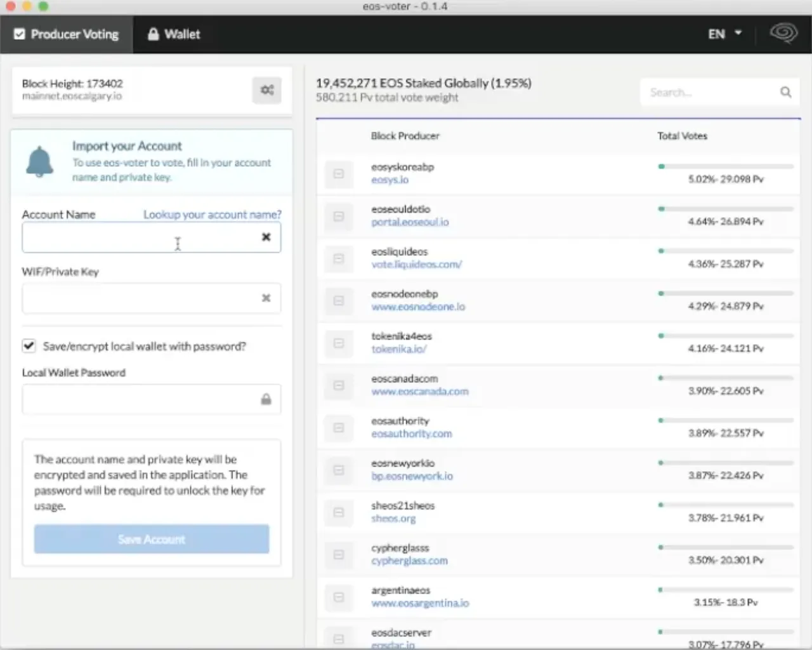Open the www.eoscanada.com link
Viewport: 812px width, 650px height.
420,391
